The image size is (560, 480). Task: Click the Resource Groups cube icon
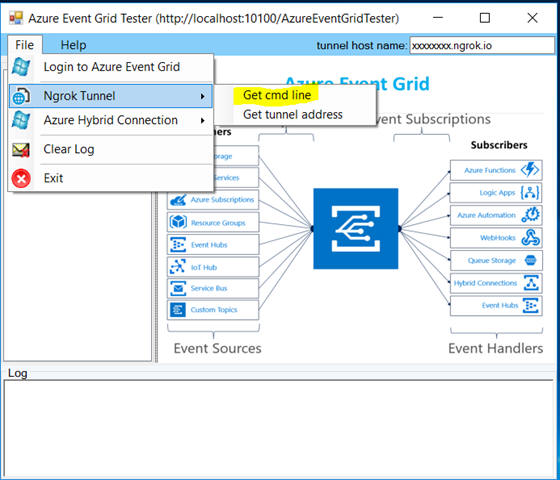pos(178,222)
